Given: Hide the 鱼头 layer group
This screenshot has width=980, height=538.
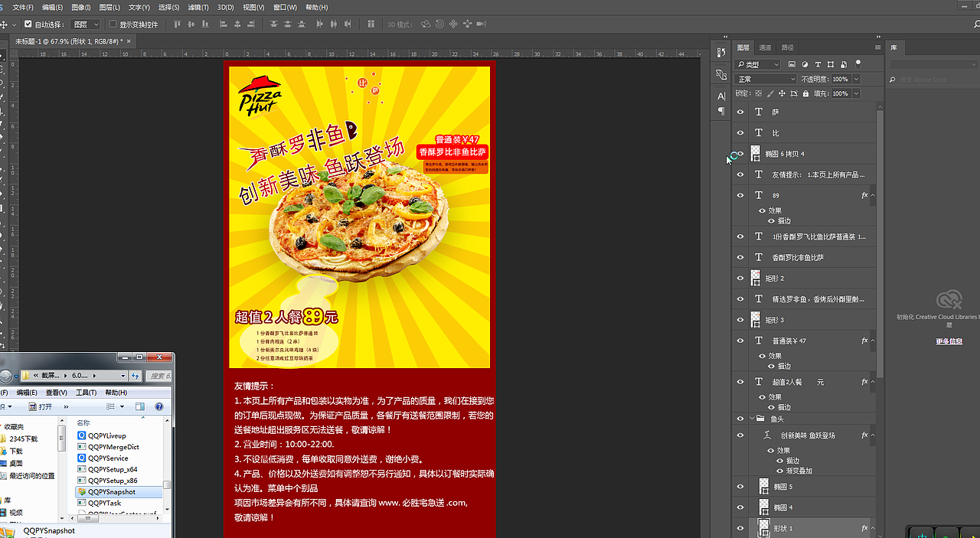Looking at the screenshot, I should (x=740, y=419).
